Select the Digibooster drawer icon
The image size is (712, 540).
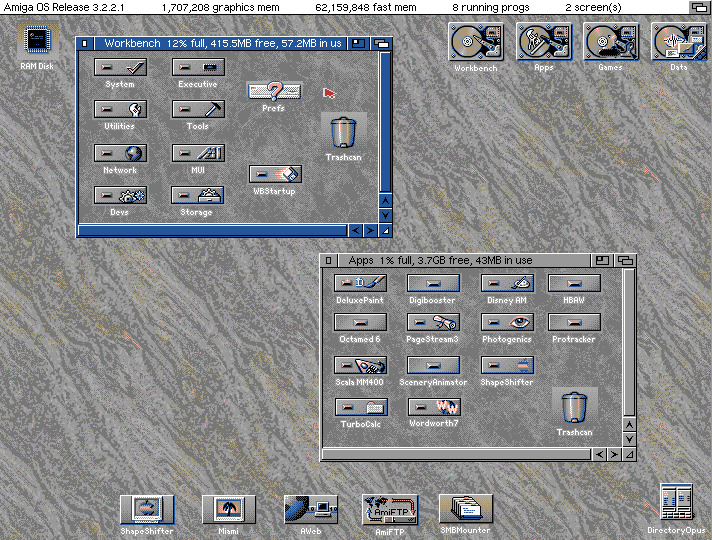(x=433, y=283)
